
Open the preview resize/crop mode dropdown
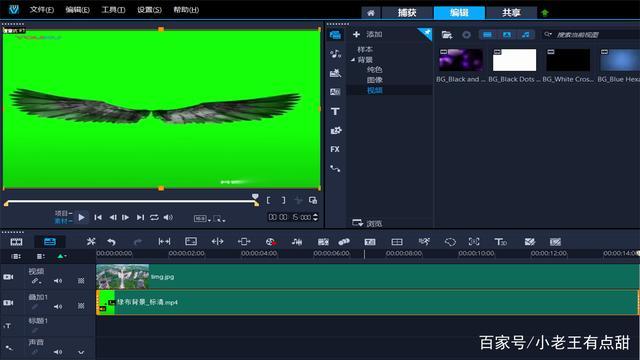219,219
